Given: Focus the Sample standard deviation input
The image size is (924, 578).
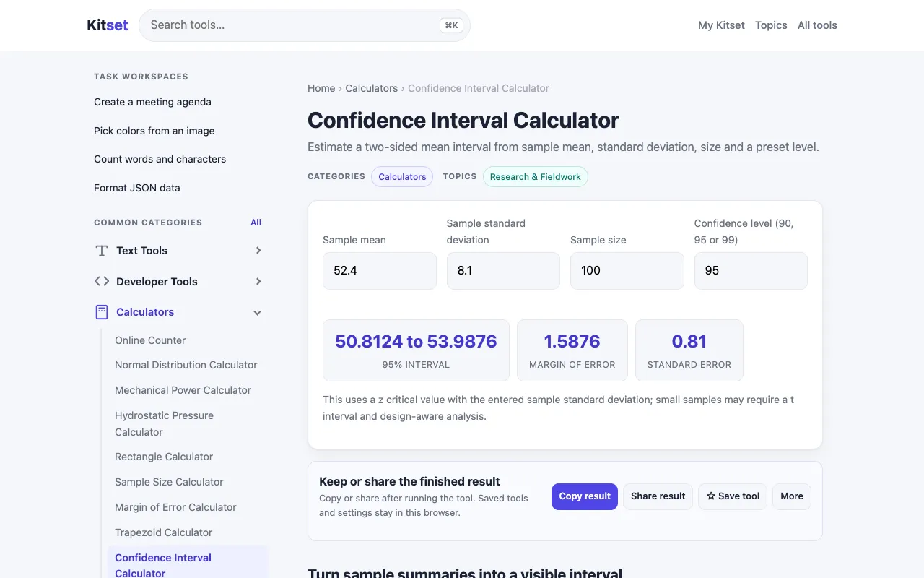Looking at the screenshot, I should tap(503, 271).
